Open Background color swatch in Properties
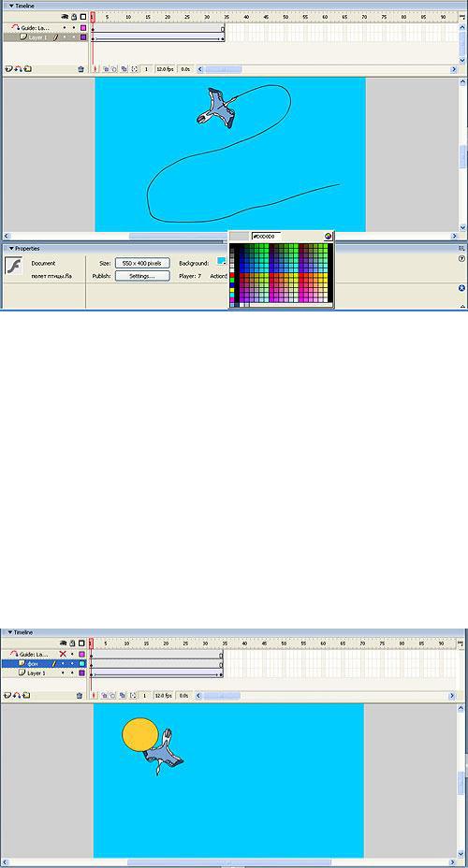The image size is (468, 868). (222, 261)
